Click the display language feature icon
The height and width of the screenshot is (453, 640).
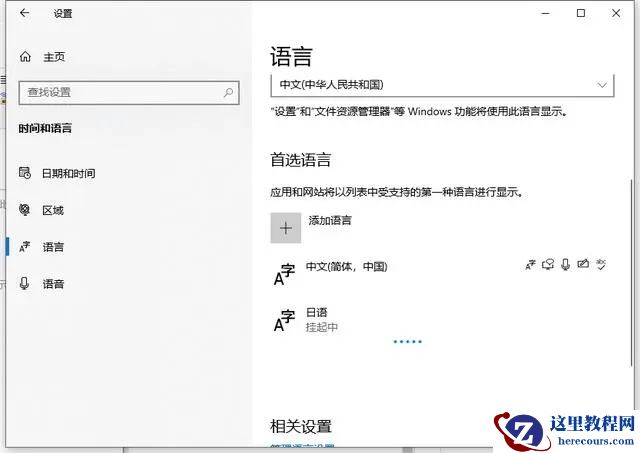pyautogui.click(x=530, y=264)
